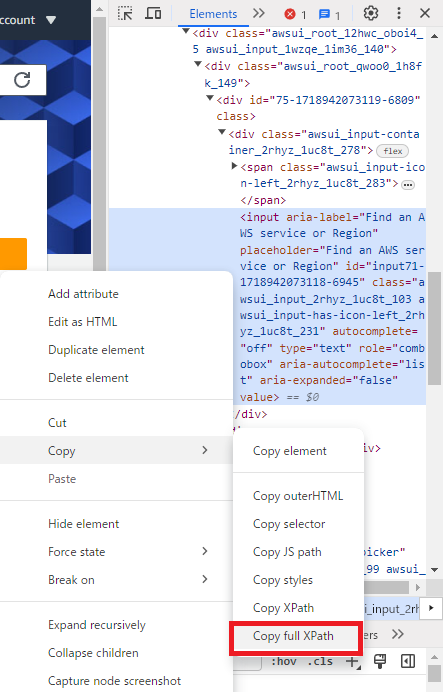Select Duplicate element
443x692 pixels.
tap(96, 350)
